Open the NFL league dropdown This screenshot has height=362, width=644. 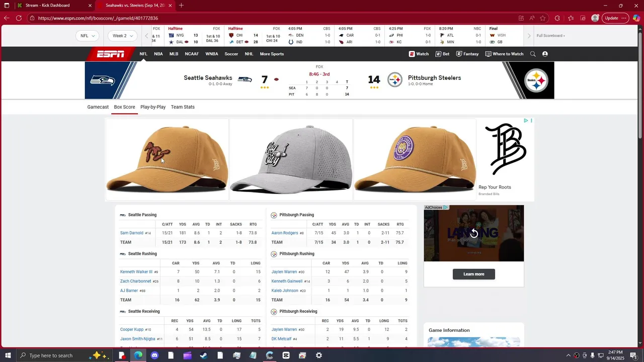(x=88, y=36)
